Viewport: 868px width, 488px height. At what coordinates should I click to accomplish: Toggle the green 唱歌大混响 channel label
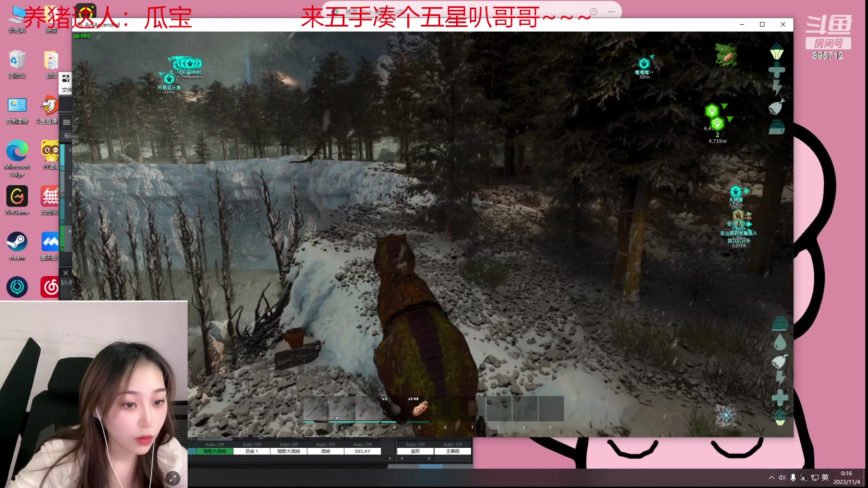coord(214,451)
